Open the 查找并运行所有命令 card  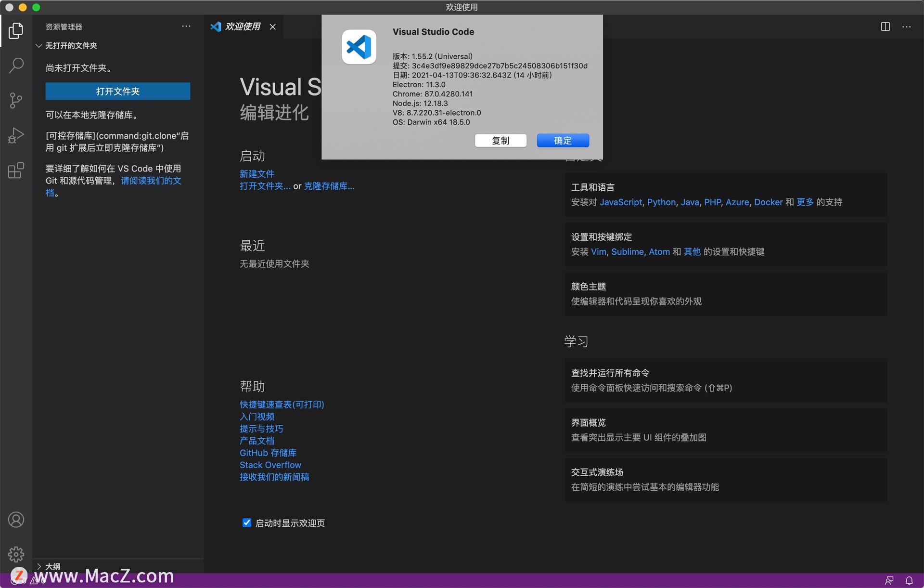726,380
